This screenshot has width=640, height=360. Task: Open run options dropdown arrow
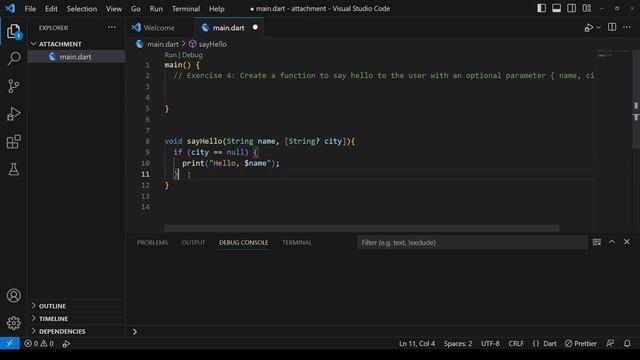click(598, 28)
